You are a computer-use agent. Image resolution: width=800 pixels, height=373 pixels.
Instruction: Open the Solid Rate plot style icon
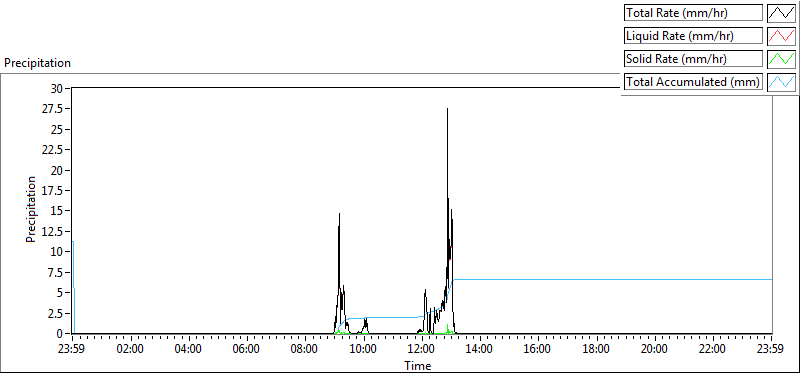782,59
